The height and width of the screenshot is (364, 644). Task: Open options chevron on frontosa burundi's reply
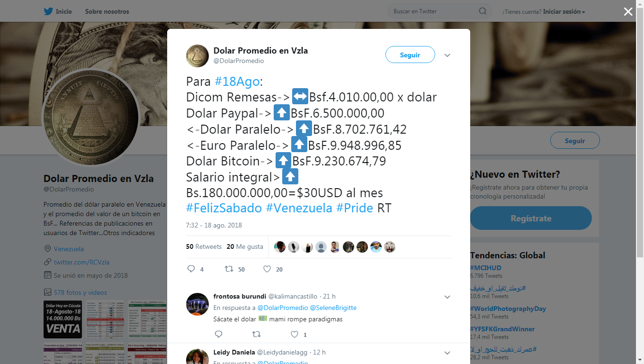(447, 297)
